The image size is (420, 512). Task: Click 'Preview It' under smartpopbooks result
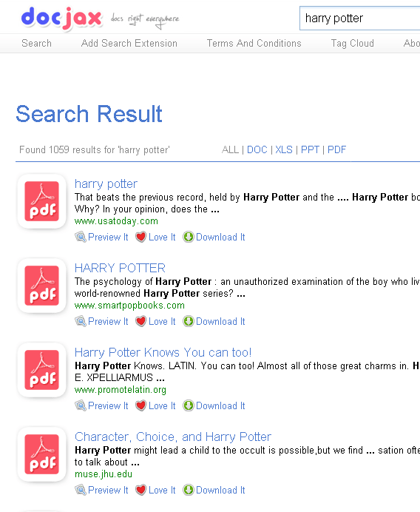pos(108,321)
